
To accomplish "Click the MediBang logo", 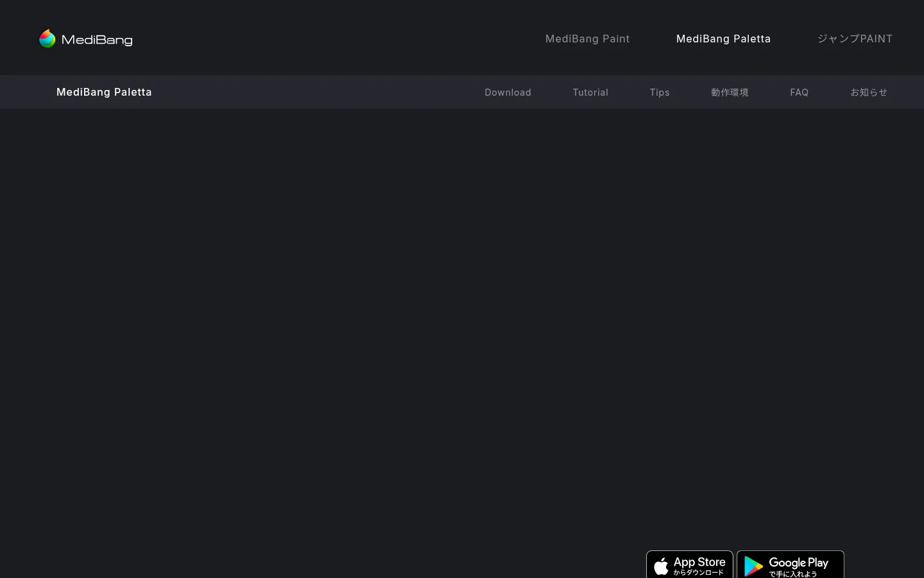I will [86, 39].
